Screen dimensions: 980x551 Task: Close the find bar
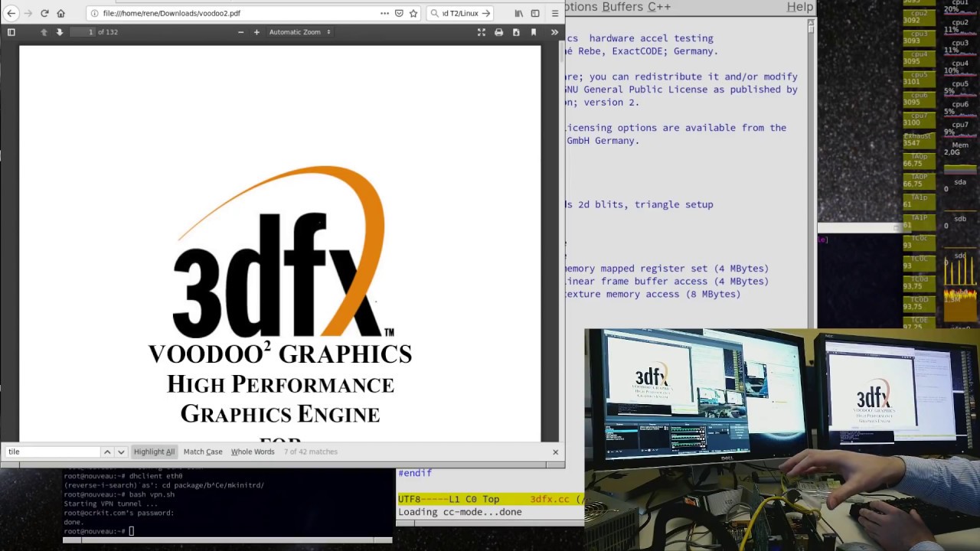556,452
